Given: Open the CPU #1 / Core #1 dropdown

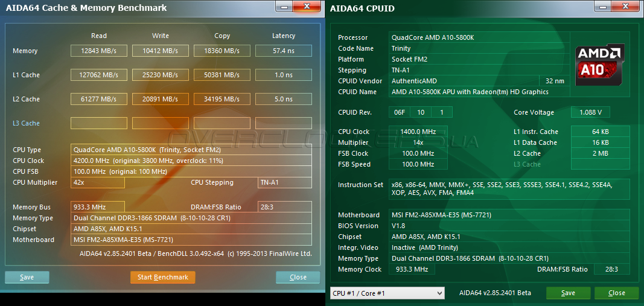Looking at the screenshot, I should 387,293.
